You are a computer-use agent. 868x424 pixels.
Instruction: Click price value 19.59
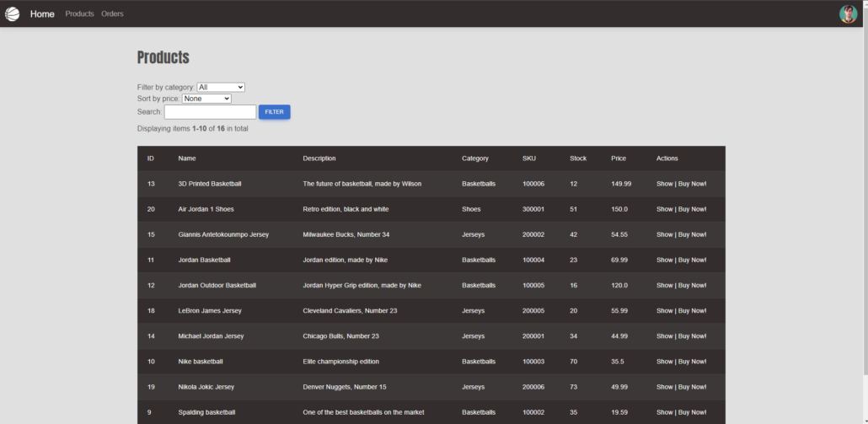619,413
